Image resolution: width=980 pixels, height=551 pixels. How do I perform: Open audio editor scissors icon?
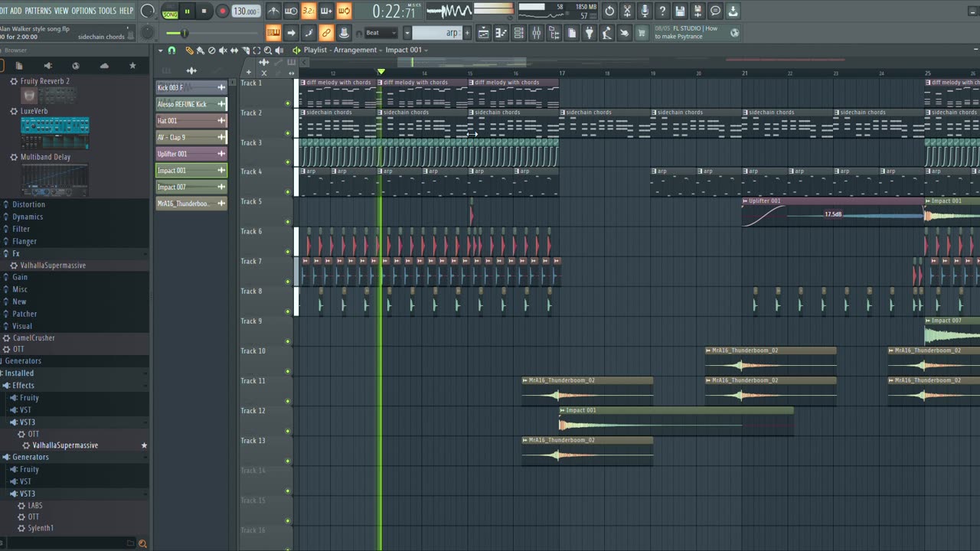(x=627, y=11)
